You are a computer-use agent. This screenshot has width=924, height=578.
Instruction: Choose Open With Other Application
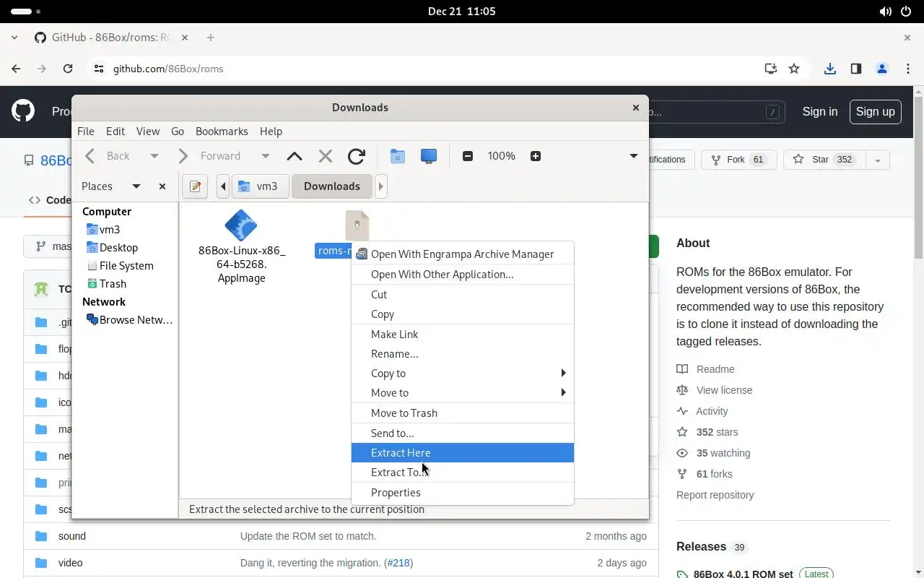pyautogui.click(x=462, y=275)
